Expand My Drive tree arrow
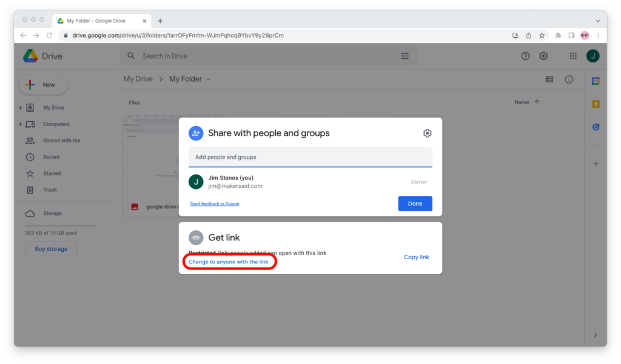Image resolution: width=621 pixels, height=364 pixels. (x=21, y=108)
